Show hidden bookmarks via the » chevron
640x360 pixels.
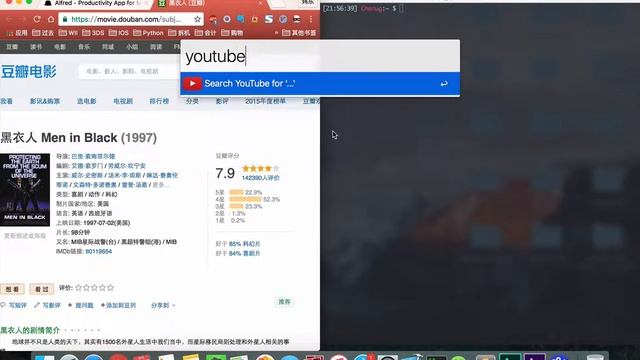click(x=276, y=33)
